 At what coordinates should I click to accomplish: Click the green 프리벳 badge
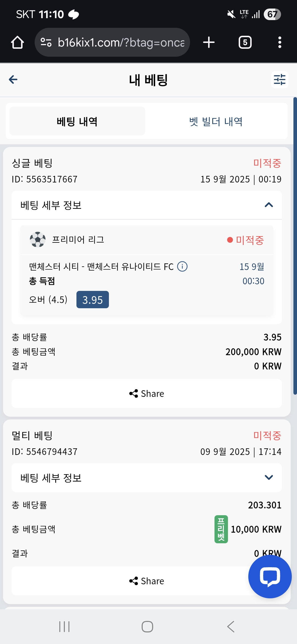click(221, 529)
